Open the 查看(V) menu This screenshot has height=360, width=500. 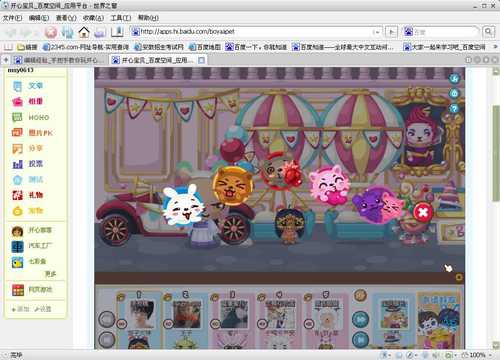[66, 18]
